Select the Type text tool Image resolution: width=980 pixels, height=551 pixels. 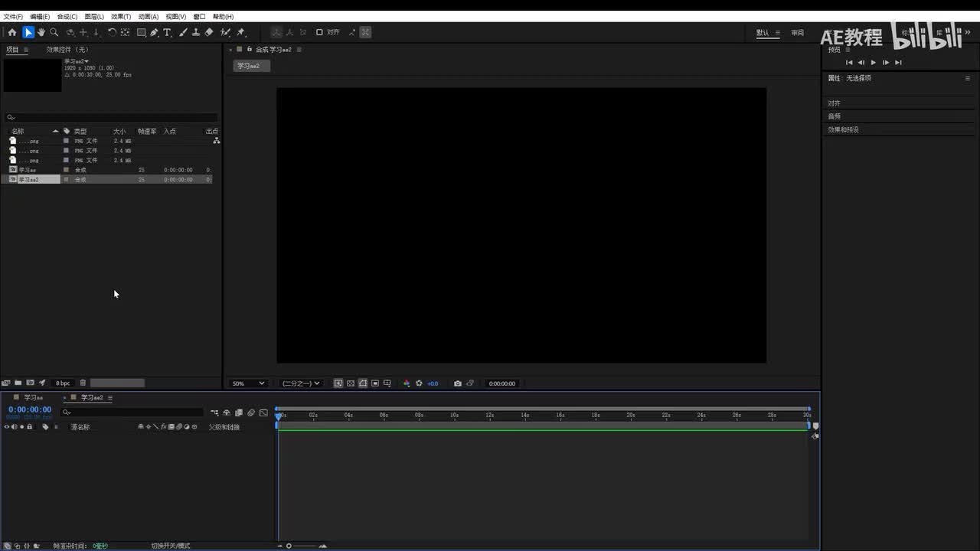(168, 32)
